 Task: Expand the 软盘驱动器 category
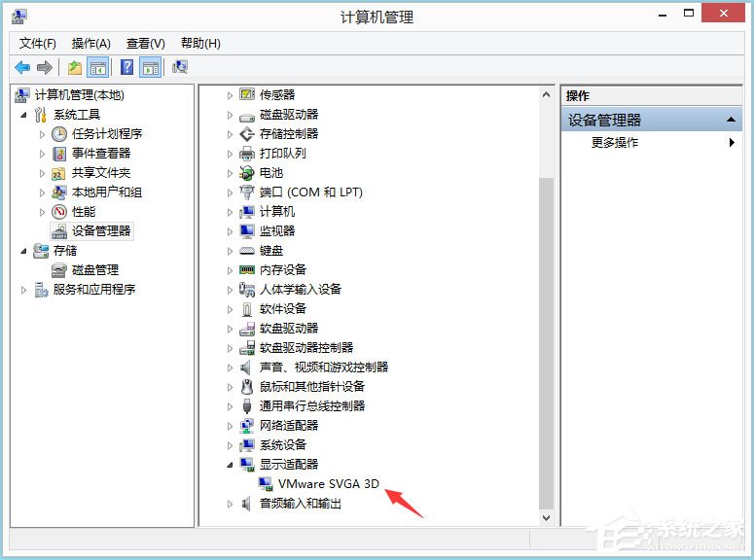[x=230, y=329]
